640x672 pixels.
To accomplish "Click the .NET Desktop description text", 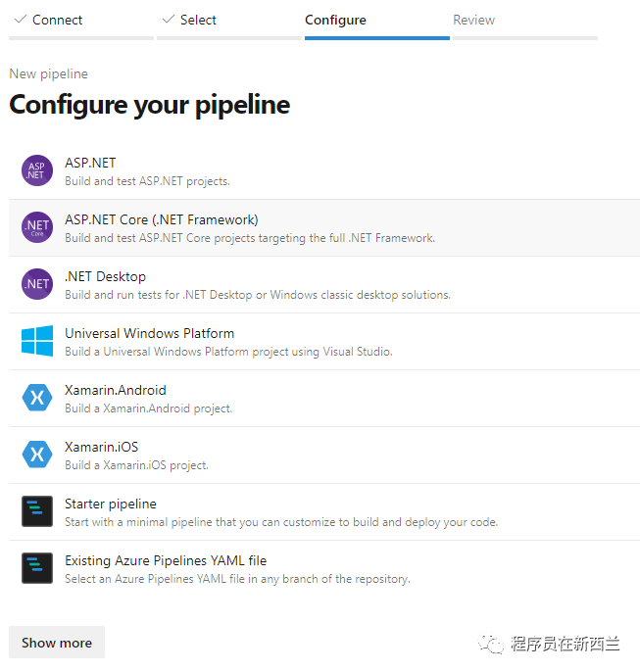I will 258,295.
